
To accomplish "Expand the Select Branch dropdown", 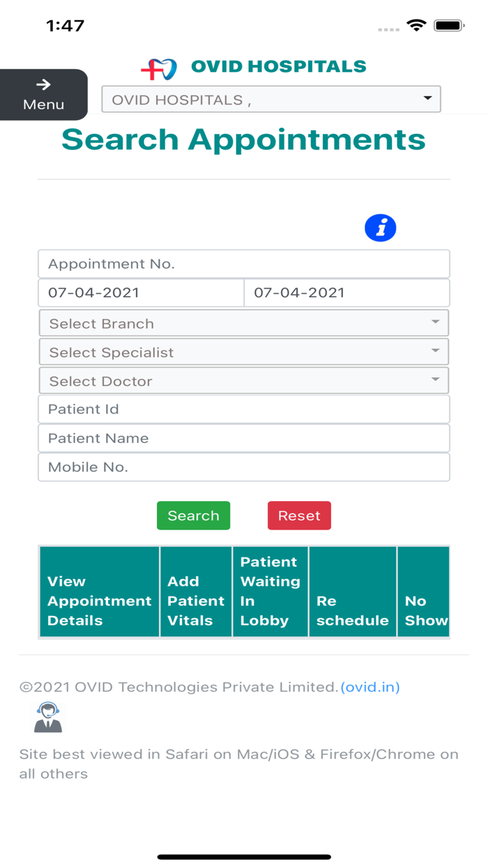I will (x=243, y=322).
